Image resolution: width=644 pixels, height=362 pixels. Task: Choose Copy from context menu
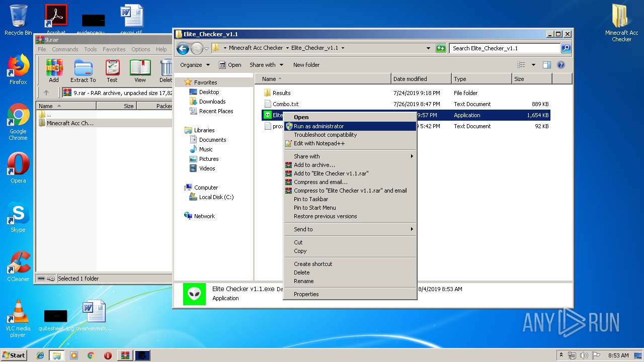[350, 251]
